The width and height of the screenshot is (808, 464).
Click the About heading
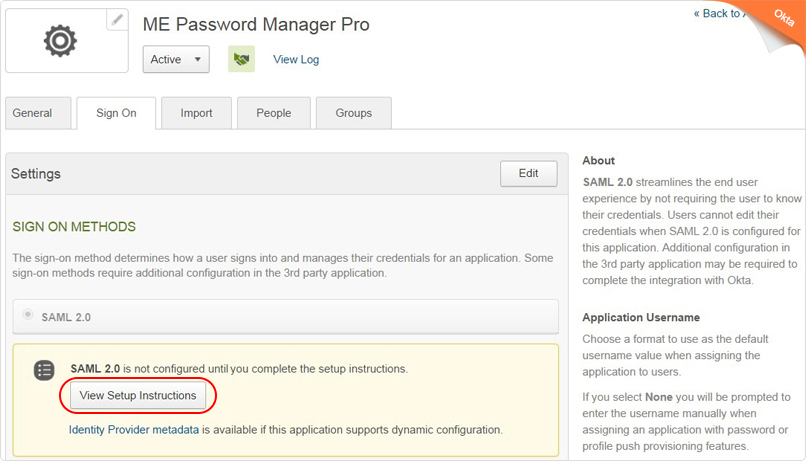pyautogui.click(x=599, y=160)
